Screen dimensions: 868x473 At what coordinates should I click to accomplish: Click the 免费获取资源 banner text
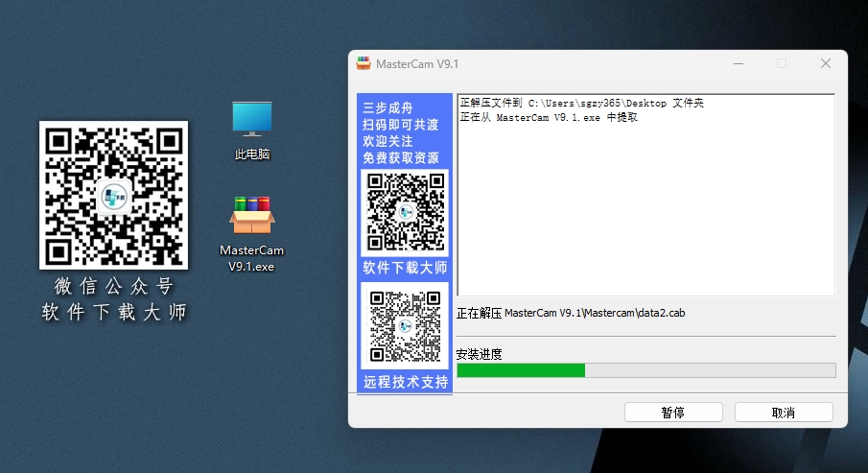click(x=401, y=158)
